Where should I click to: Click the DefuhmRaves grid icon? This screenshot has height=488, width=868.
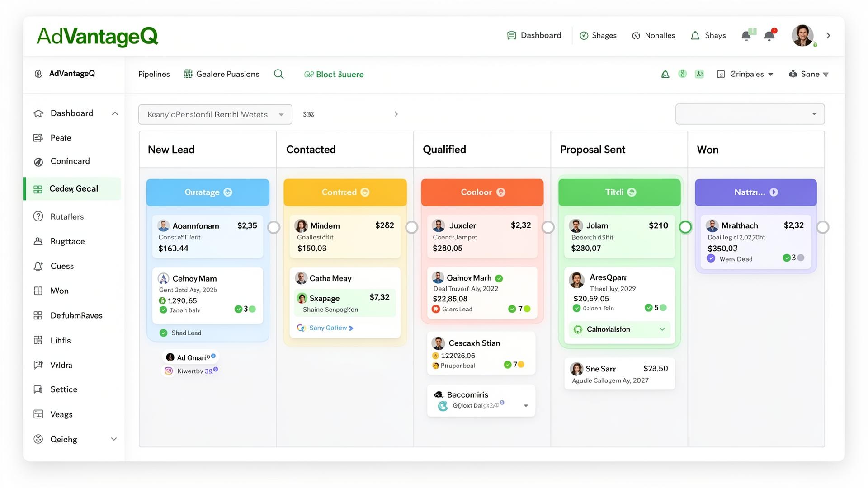(x=38, y=315)
